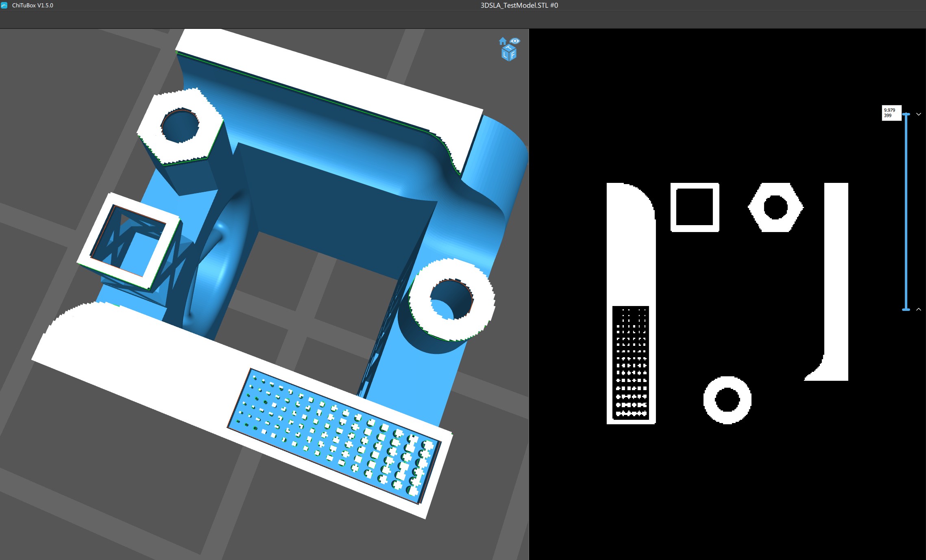The image size is (926, 560).
Task: Click the 3DSLA_TestModel.STL title text
Action: pos(519,5)
